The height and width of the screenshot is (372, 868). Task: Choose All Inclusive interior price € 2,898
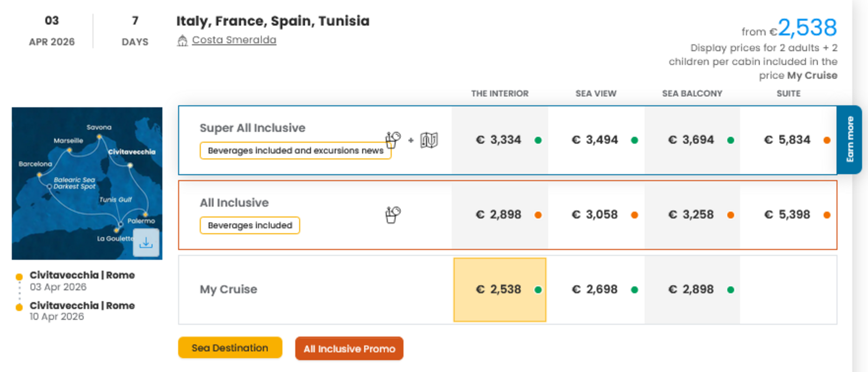coord(499,215)
